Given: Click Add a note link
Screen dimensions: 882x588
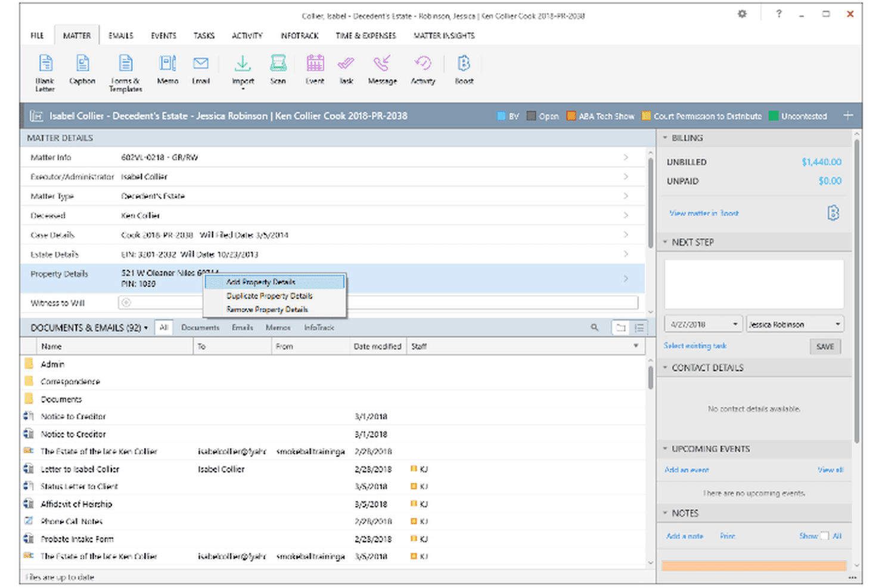Looking at the screenshot, I should pos(685,536).
